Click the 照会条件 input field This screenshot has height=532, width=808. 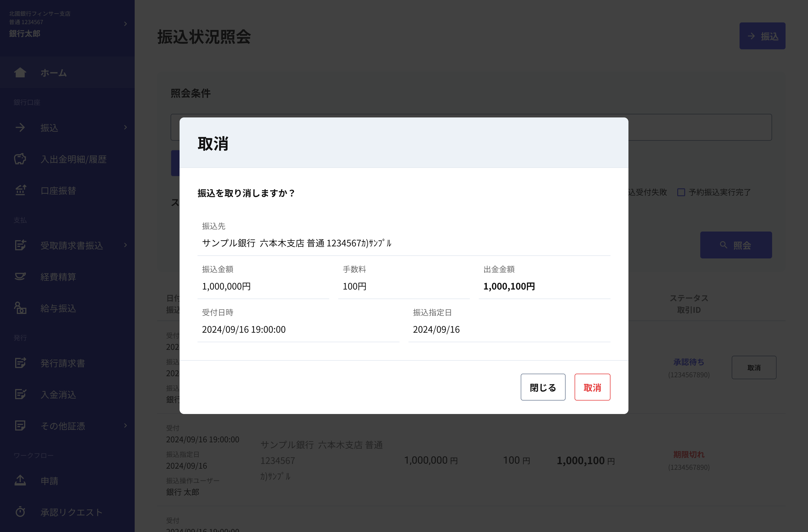click(x=699, y=127)
